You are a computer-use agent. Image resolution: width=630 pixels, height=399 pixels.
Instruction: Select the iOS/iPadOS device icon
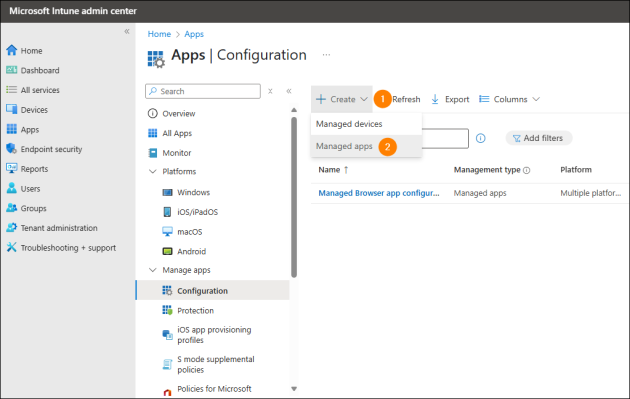tap(167, 212)
